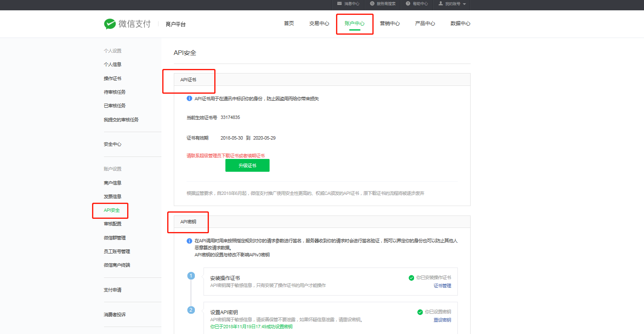Image resolution: width=644 pixels, height=334 pixels.
Task: Click the API证书 section header
Action: (x=322, y=80)
